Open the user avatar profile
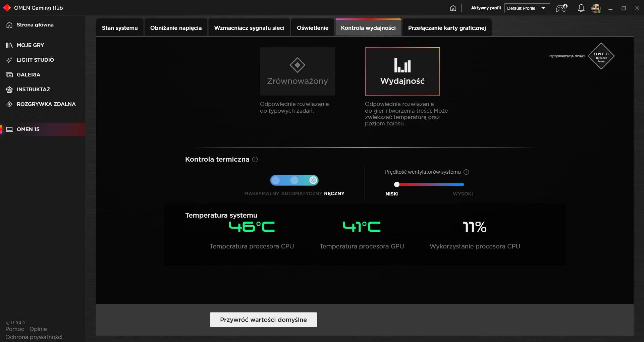 pos(596,8)
